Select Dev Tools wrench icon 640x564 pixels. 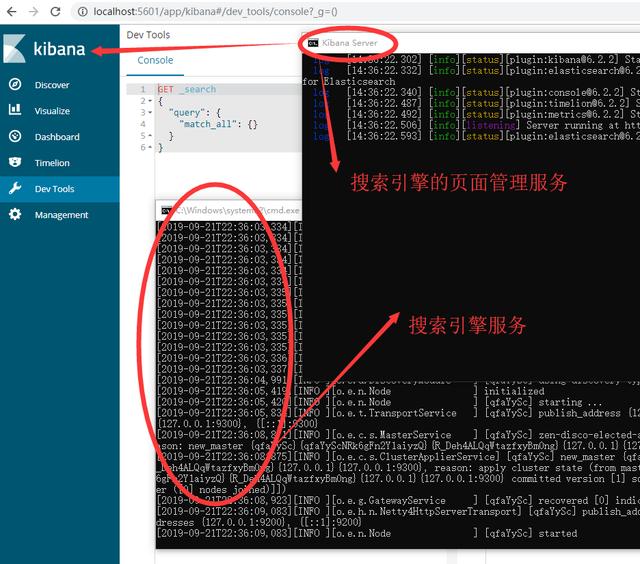(x=15, y=188)
